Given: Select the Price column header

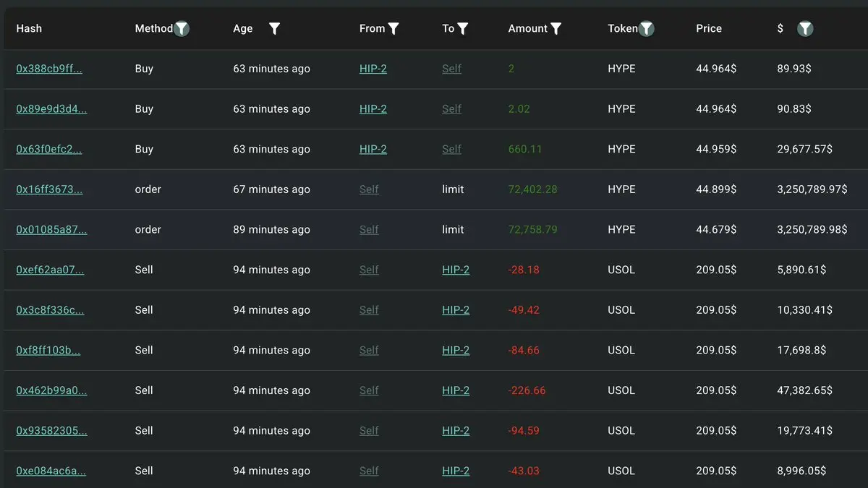Looking at the screenshot, I should (709, 29).
